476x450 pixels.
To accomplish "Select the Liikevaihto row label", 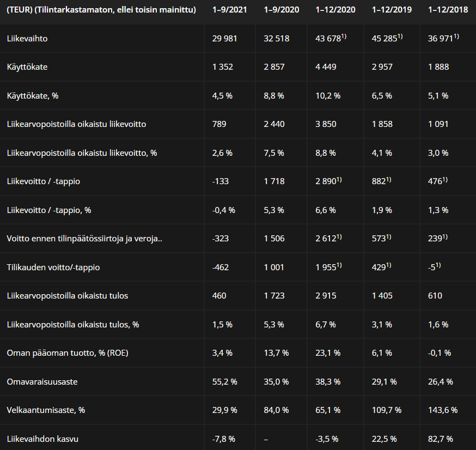I will [x=31, y=38].
